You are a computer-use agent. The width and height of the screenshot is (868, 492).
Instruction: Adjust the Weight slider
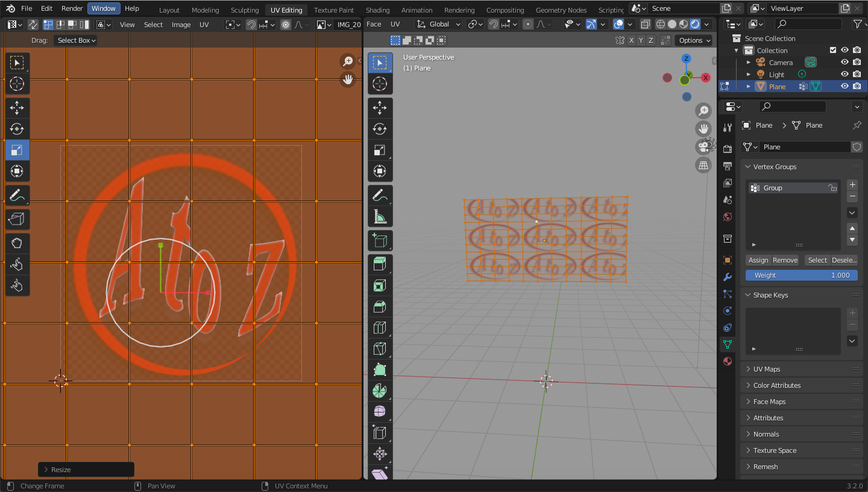pos(802,275)
